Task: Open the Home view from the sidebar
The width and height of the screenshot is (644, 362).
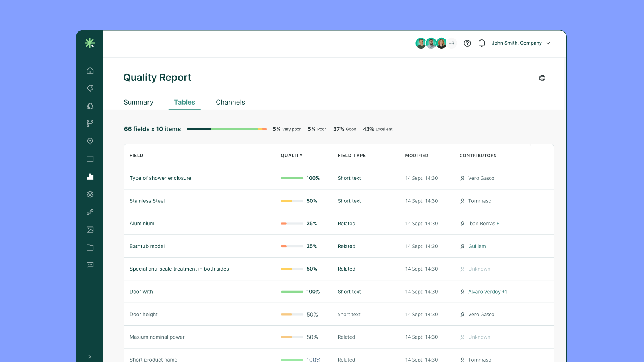Action: point(90,70)
